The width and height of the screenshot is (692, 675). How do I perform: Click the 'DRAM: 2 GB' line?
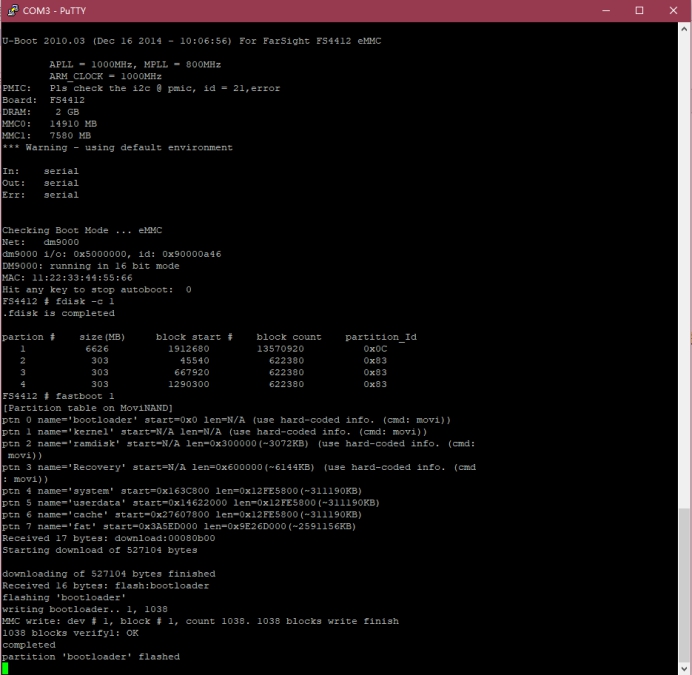tap(41, 112)
